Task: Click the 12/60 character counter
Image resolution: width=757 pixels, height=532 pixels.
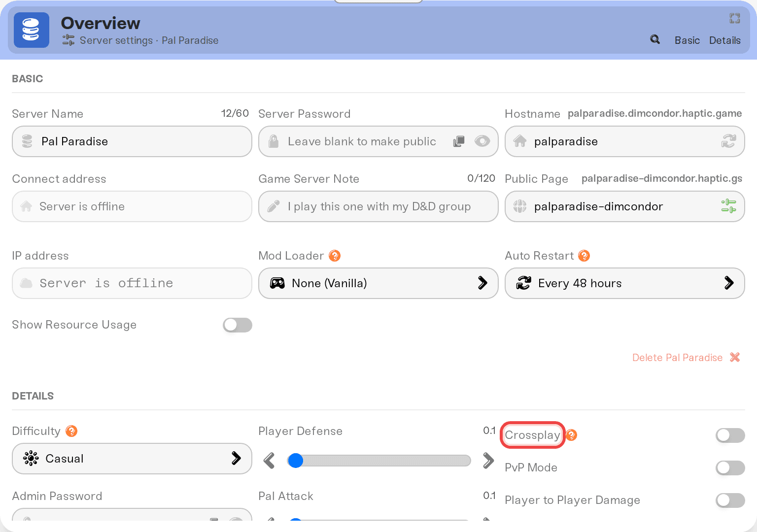Action: (235, 113)
